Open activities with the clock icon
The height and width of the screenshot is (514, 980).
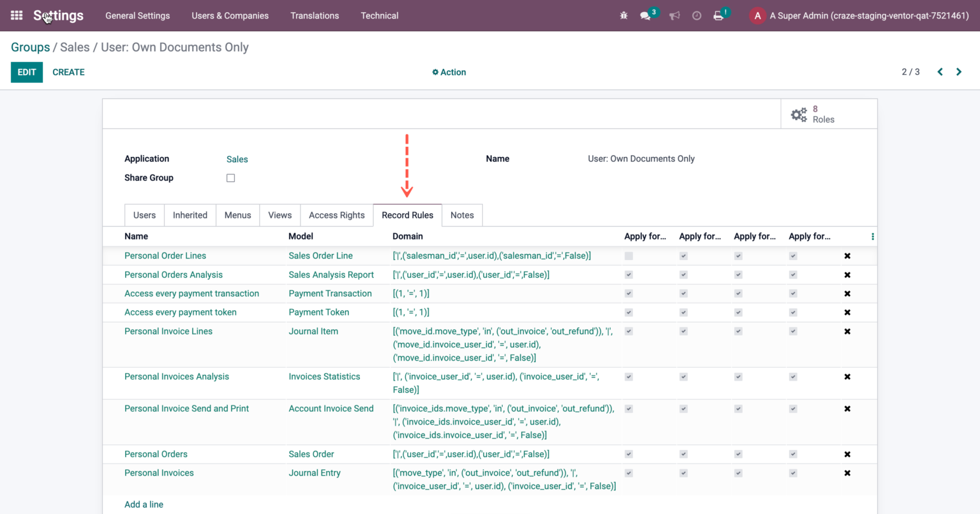click(x=696, y=15)
